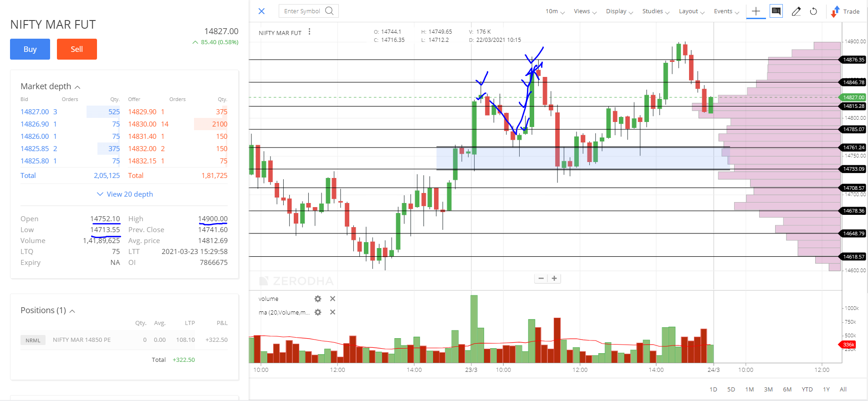
Task: Collapse the Positions (1) section
Action: coord(72,311)
